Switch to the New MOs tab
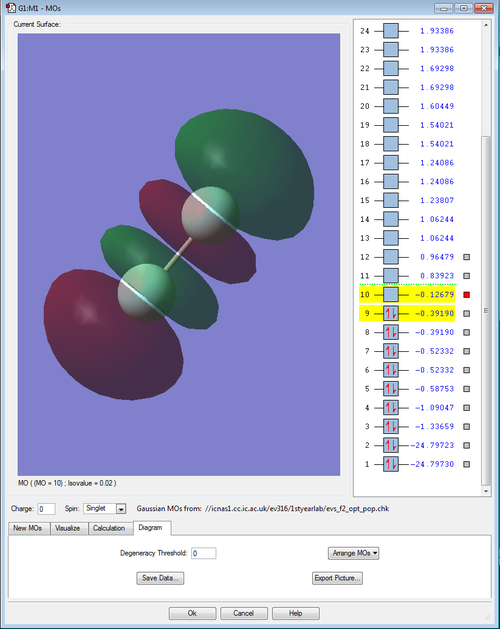500x629 pixels. pos(28,528)
